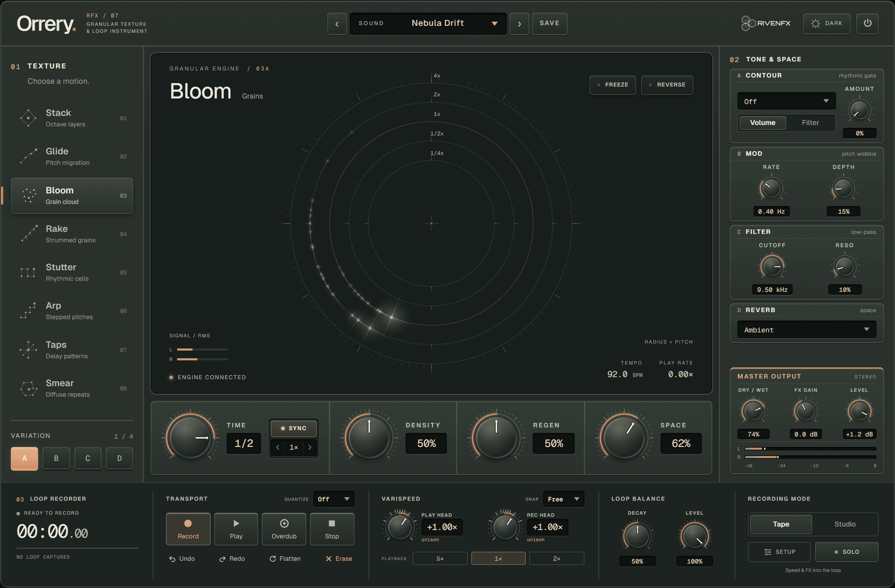
Task: Click the Undo arrow icon
Action: click(172, 559)
